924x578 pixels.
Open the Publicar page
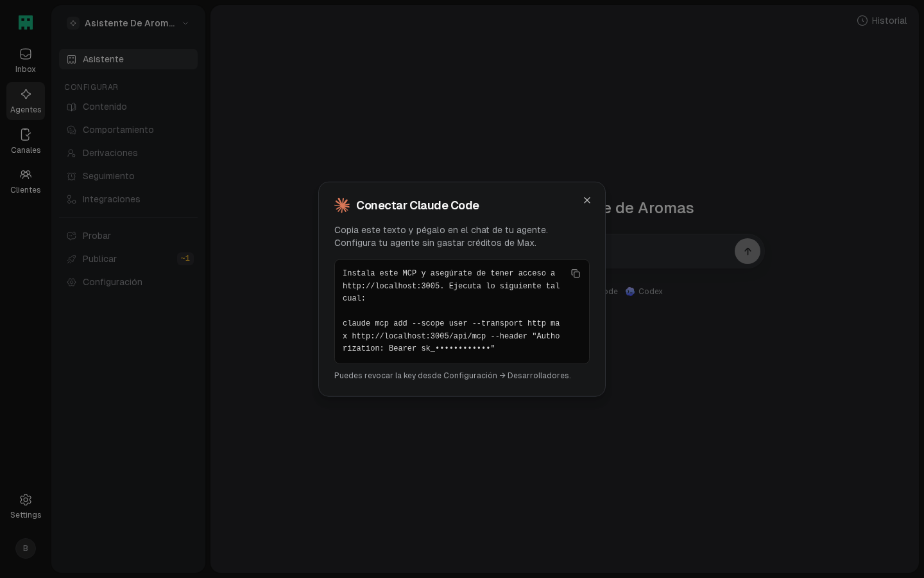(128, 259)
